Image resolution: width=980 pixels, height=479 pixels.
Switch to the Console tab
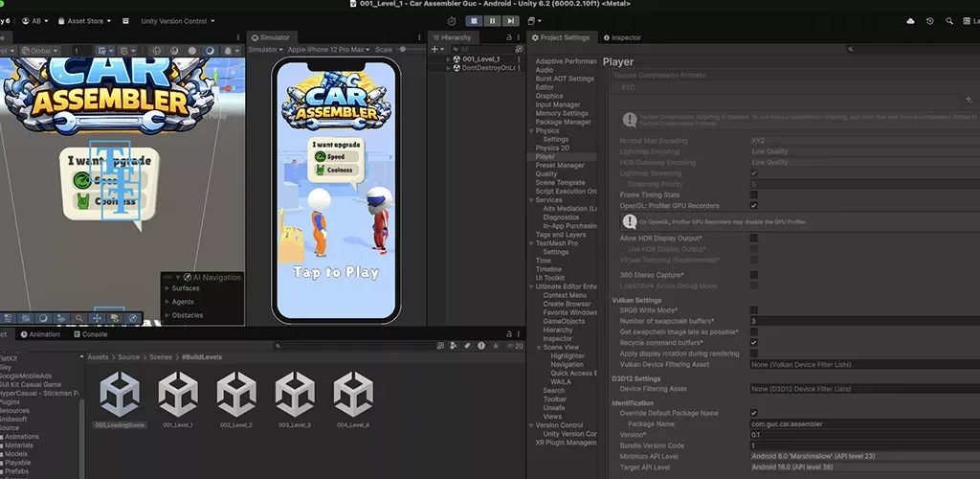point(91,334)
